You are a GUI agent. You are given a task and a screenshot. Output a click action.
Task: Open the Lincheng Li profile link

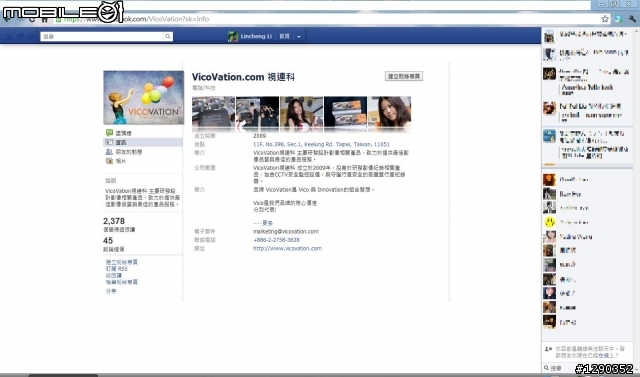coord(256,36)
